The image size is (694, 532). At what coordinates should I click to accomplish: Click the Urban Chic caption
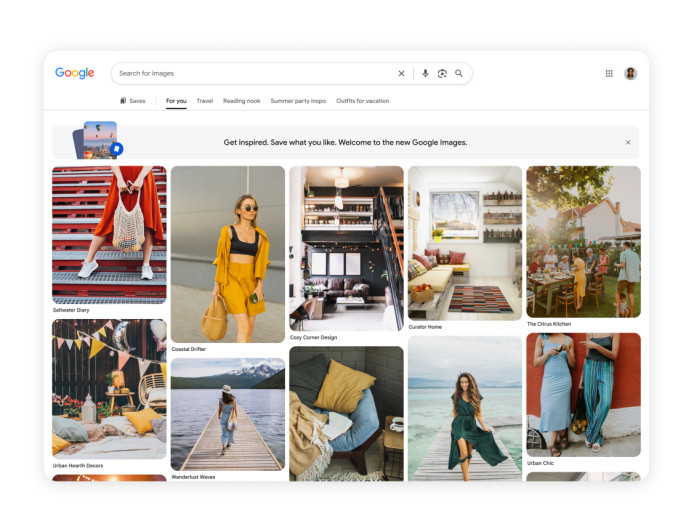click(540, 463)
